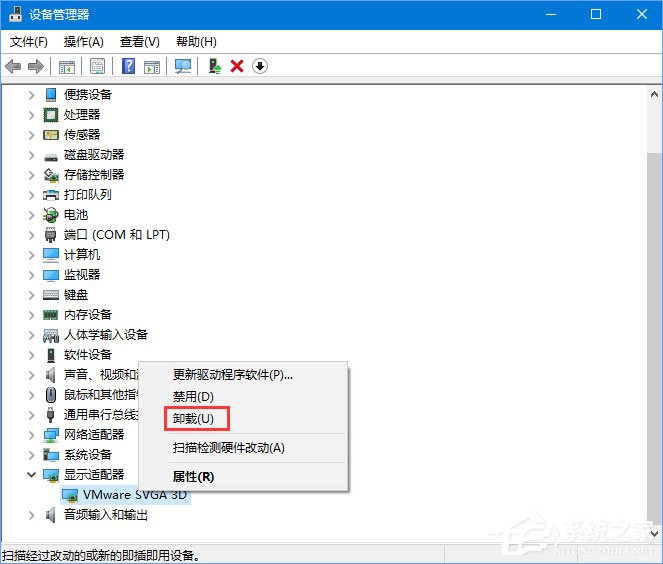Toggle the console tree pane toolbar icon
The height and width of the screenshot is (564, 663).
pos(67,67)
